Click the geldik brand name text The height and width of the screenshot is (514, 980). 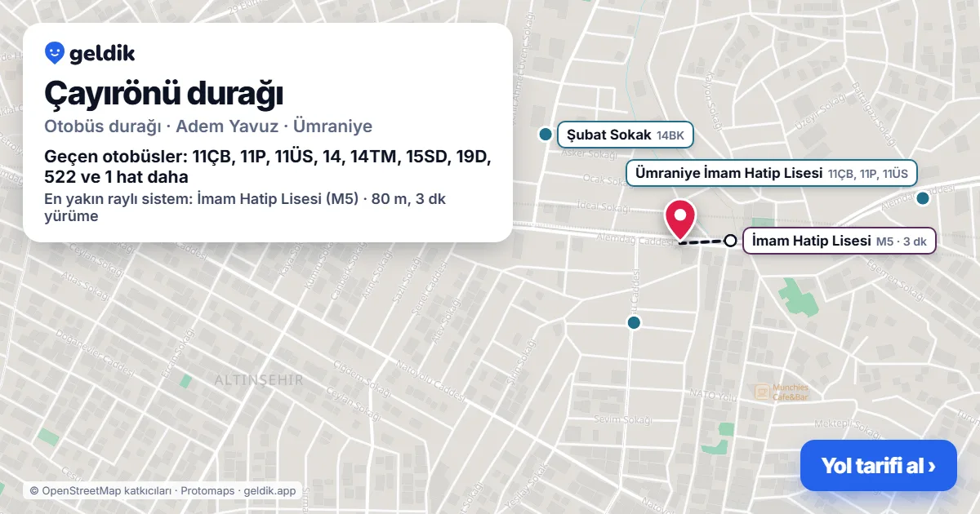[x=102, y=54]
